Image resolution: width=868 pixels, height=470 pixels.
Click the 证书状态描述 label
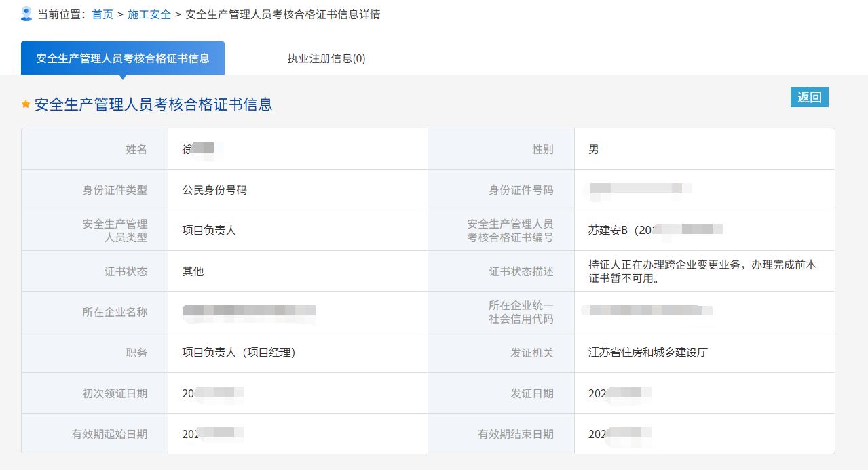click(521, 271)
